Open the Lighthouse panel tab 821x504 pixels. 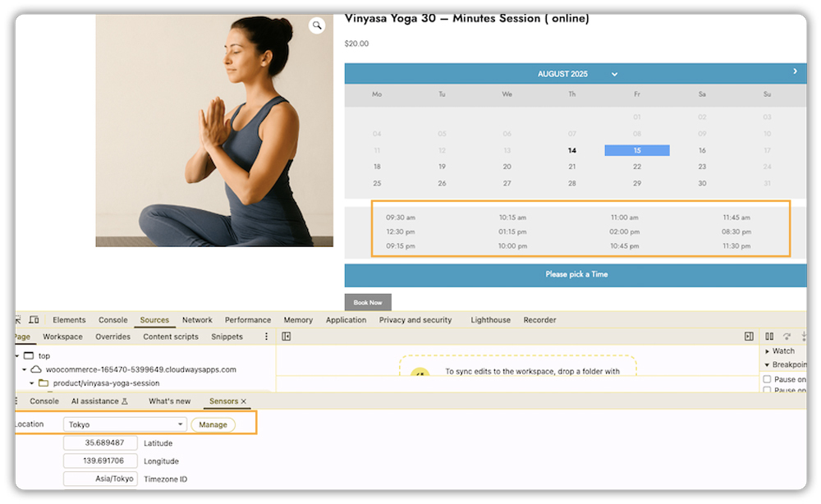point(490,320)
